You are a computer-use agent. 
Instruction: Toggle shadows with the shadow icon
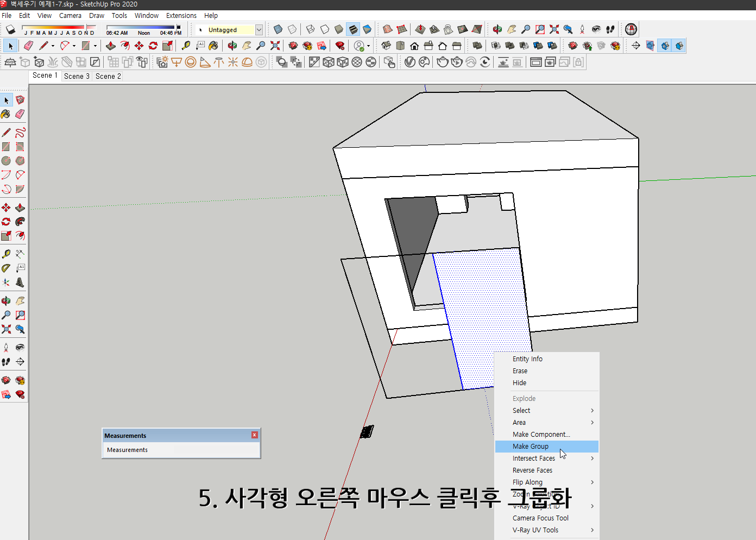pos(10,29)
